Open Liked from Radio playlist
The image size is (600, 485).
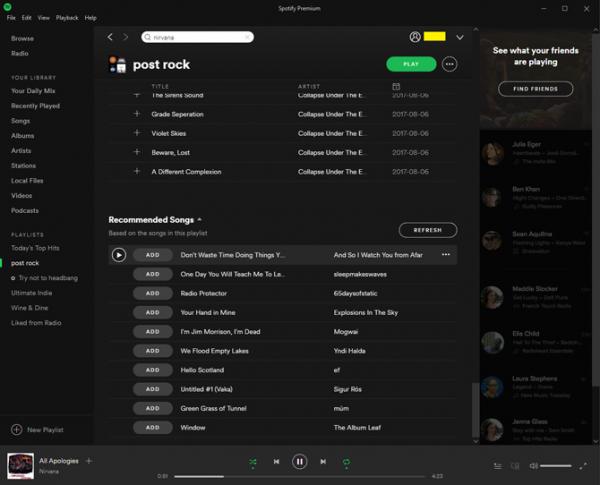36,322
